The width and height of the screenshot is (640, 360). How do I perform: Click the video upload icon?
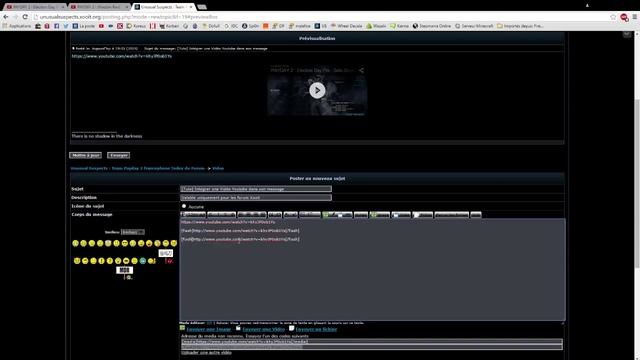238,328
